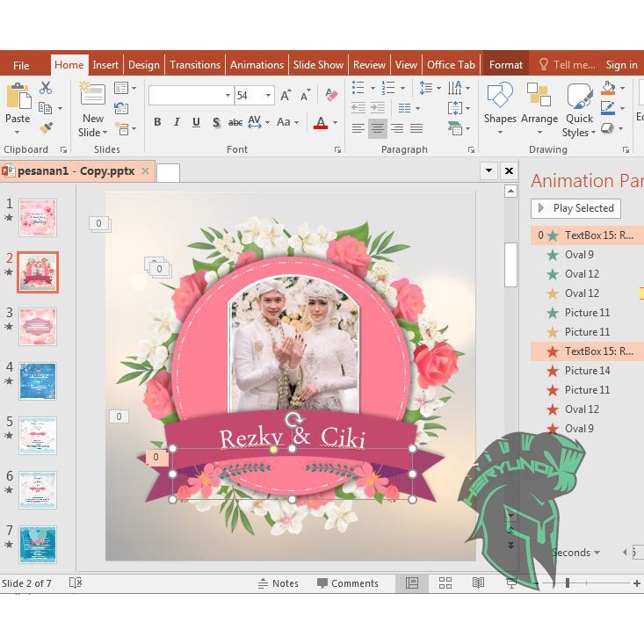Switch to Normal view icon
Image resolution: width=644 pixels, height=644 pixels.
(412, 583)
